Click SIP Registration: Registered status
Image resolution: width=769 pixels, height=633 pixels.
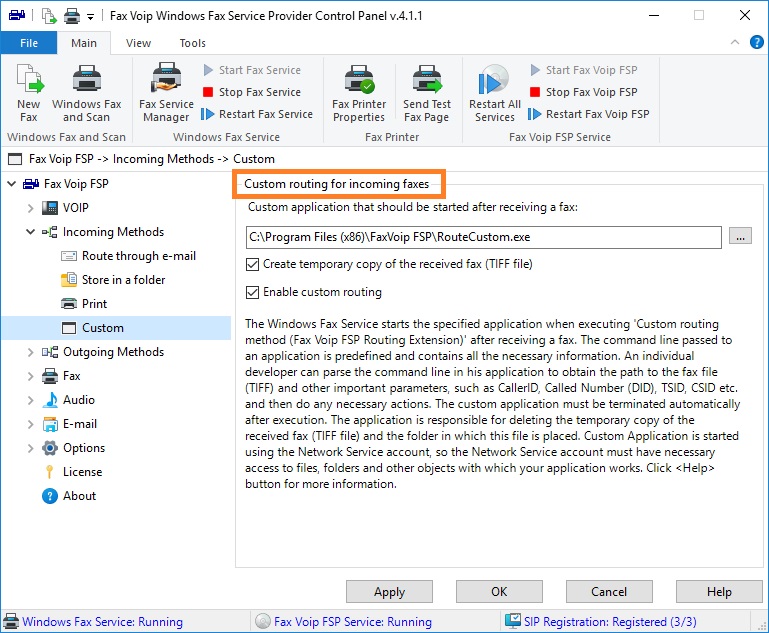click(601, 622)
